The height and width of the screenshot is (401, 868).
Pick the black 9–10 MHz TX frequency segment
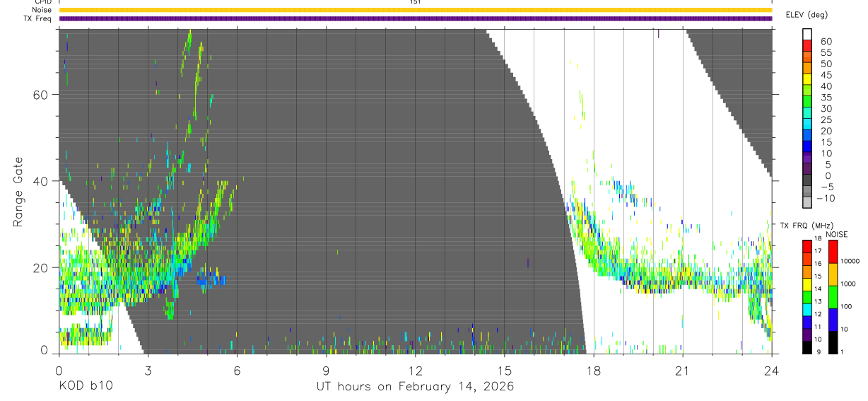tap(807, 348)
